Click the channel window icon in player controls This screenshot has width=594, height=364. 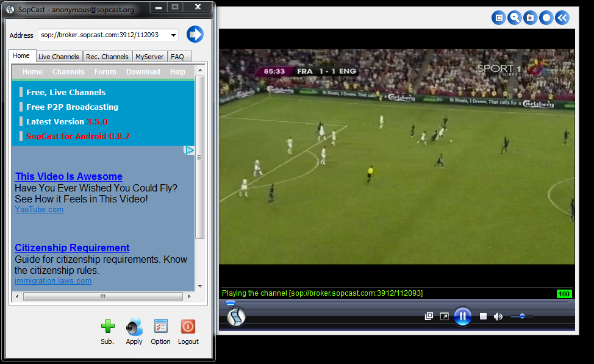(x=429, y=316)
